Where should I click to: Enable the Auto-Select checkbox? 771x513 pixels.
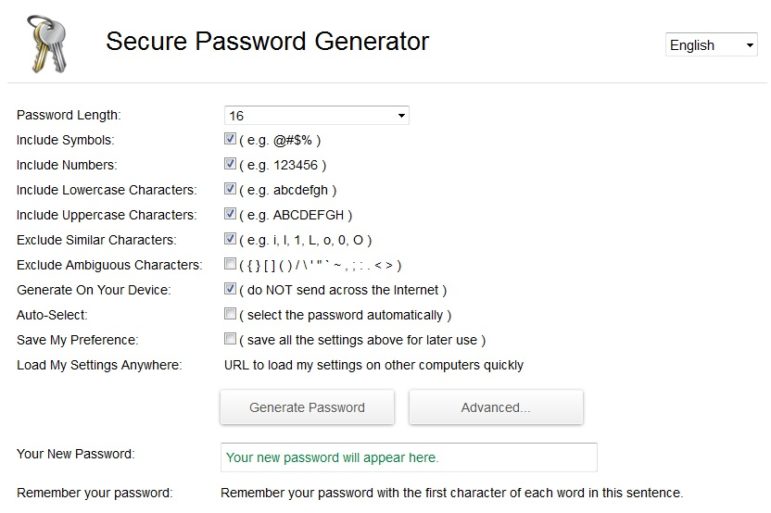click(x=230, y=314)
